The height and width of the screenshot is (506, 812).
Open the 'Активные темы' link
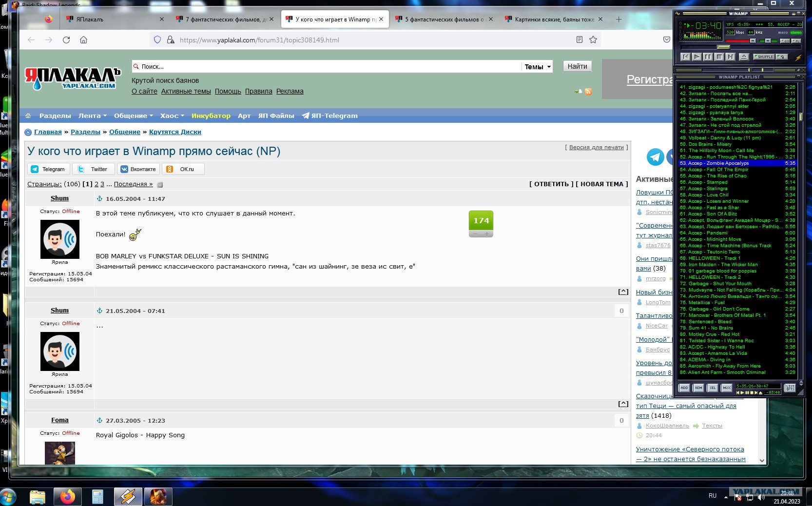pyautogui.click(x=186, y=91)
